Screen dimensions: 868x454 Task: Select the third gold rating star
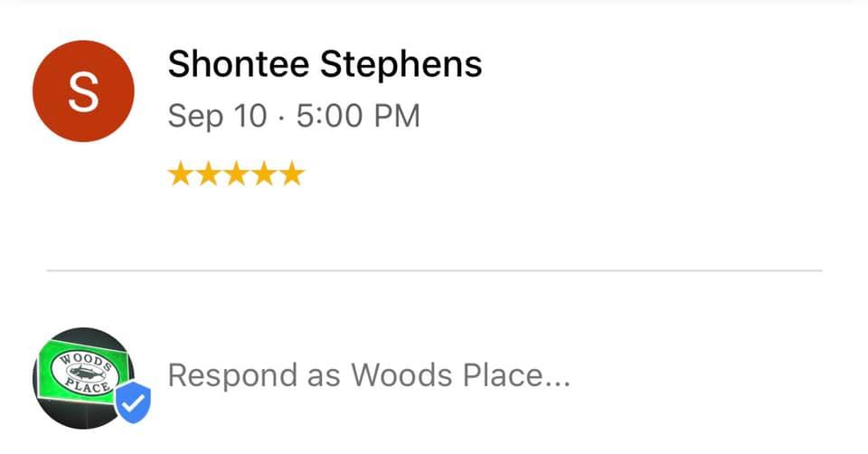236,174
